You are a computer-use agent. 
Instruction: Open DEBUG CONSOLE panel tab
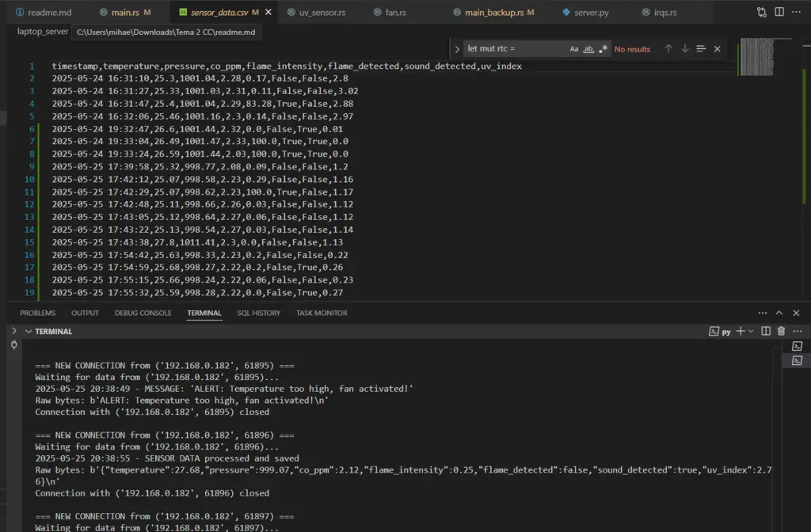(143, 313)
